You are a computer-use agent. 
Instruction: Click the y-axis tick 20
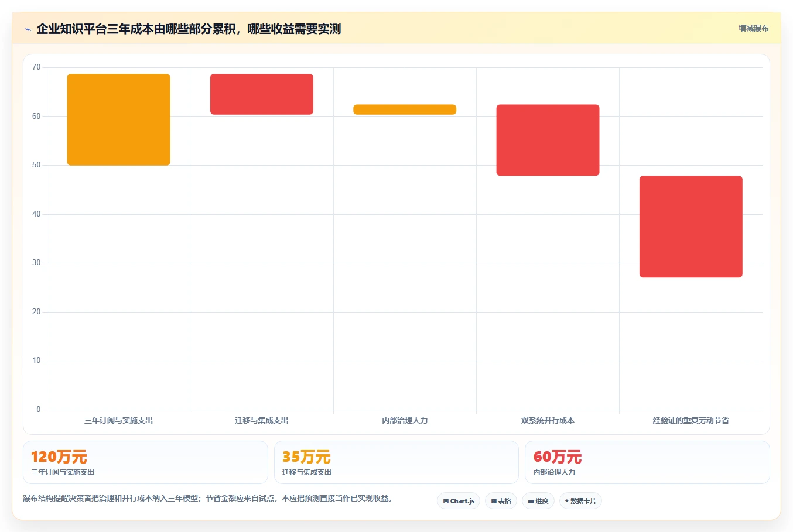coord(36,312)
